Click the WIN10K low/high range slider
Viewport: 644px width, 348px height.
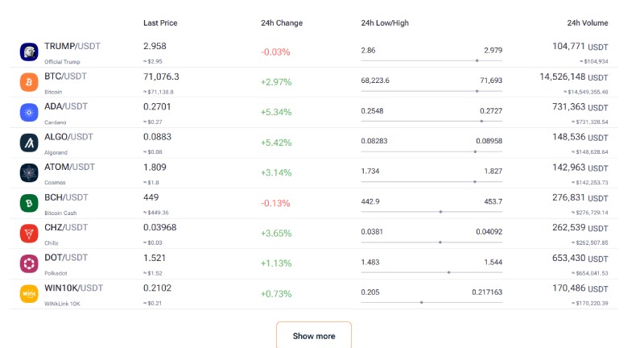[x=431, y=302]
